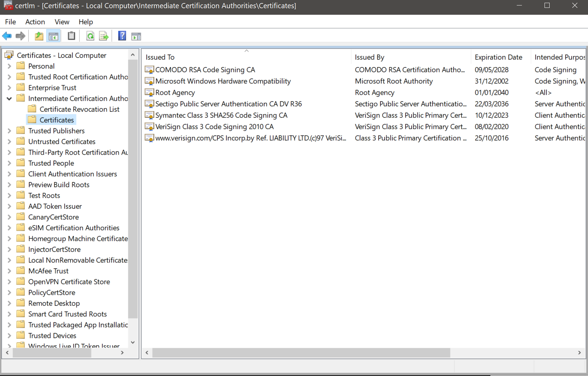
Task: Open the Action menu
Action: pyautogui.click(x=35, y=22)
